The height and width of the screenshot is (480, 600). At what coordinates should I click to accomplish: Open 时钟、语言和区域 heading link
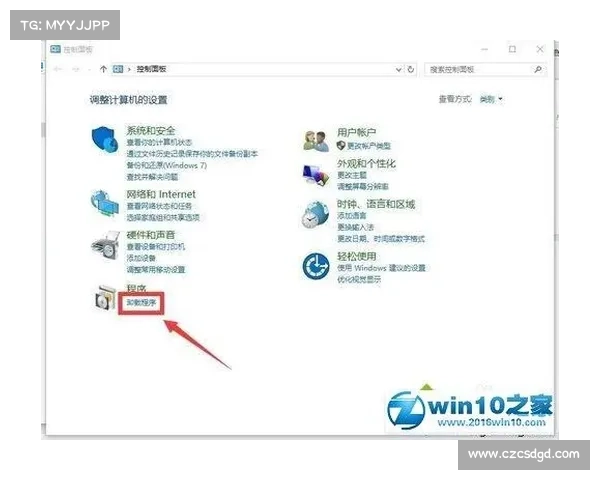click(x=376, y=204)
